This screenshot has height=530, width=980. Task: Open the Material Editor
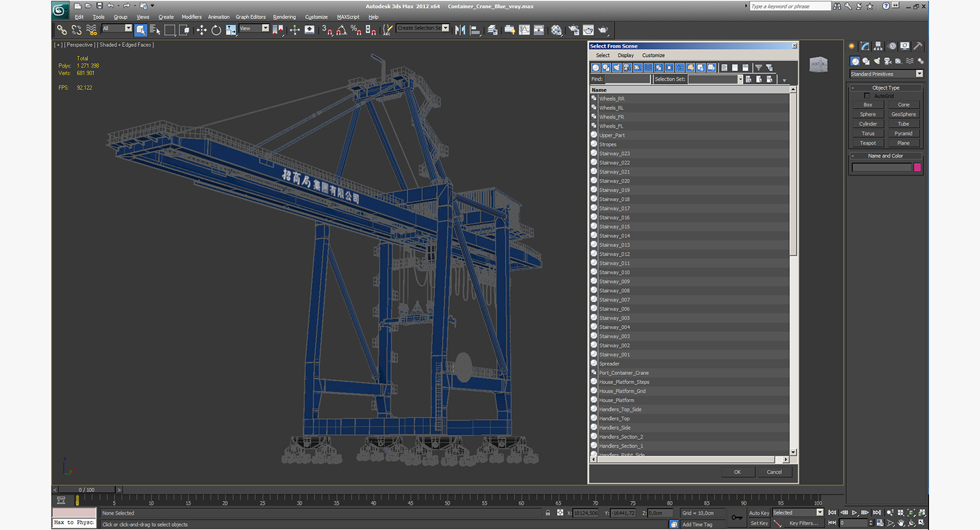556,30
